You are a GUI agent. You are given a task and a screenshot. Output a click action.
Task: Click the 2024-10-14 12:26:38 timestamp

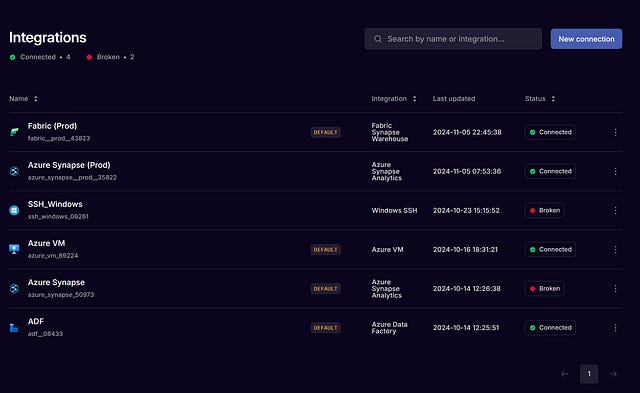467,289
